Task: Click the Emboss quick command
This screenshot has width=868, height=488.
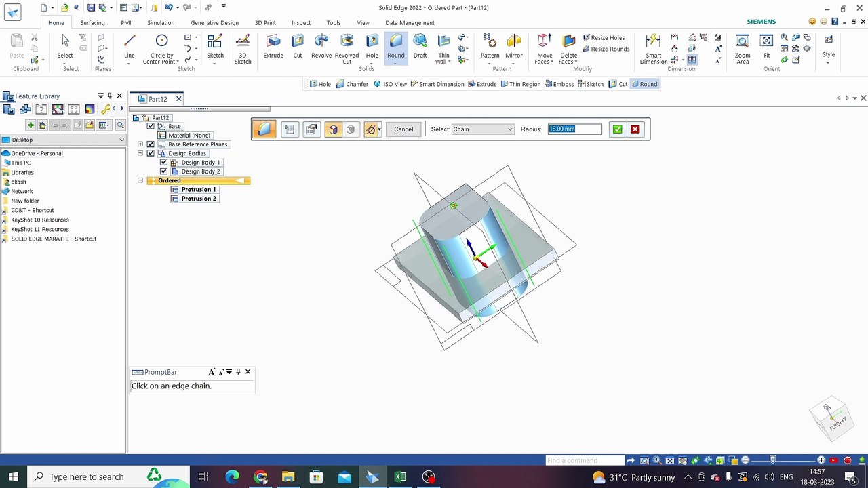Action: pos(559,84)
